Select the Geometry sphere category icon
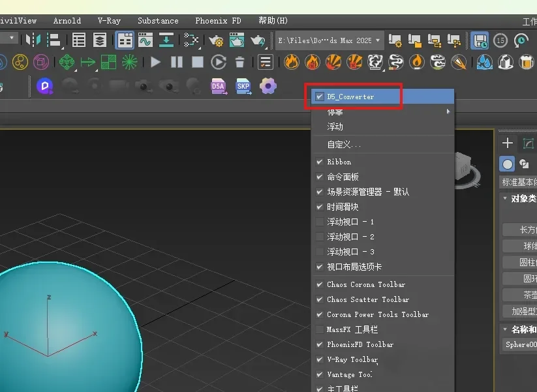The width and height of the screenshot is (537, 392). [508, 163]
